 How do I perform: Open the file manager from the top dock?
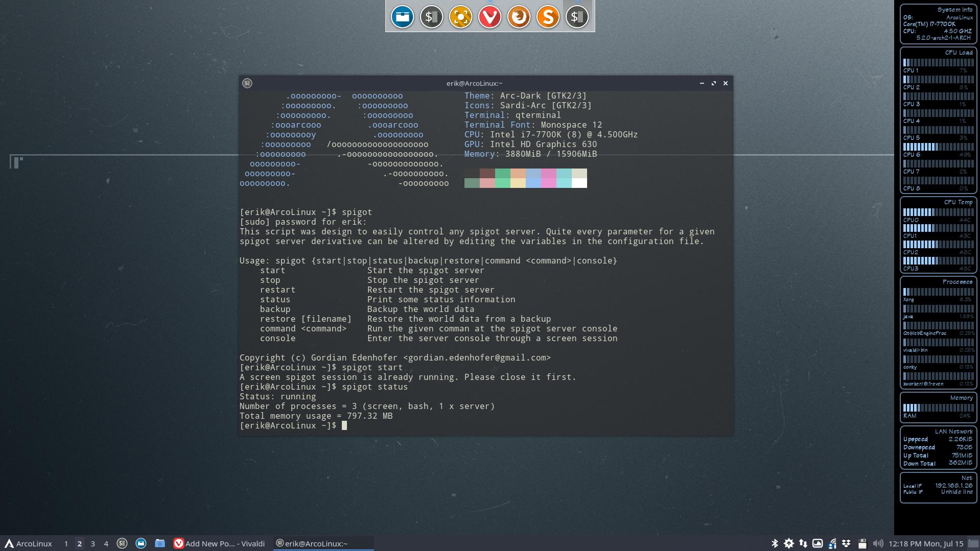click(x=402, y=17)
